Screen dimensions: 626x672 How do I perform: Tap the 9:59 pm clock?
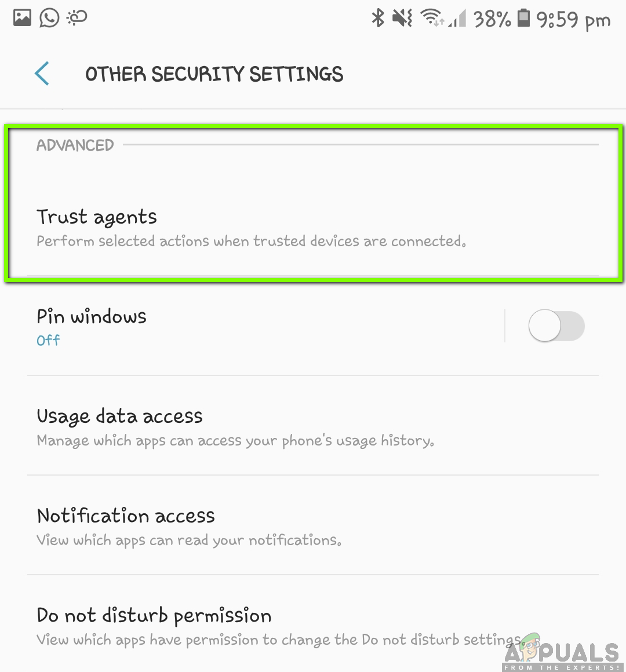[x=573, y=20]
